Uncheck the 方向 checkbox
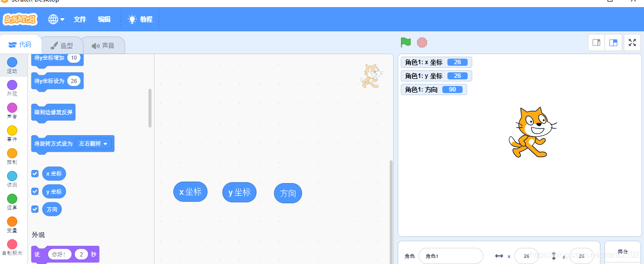The width and height of the screenshot is (644, 264). coord(35,209)
